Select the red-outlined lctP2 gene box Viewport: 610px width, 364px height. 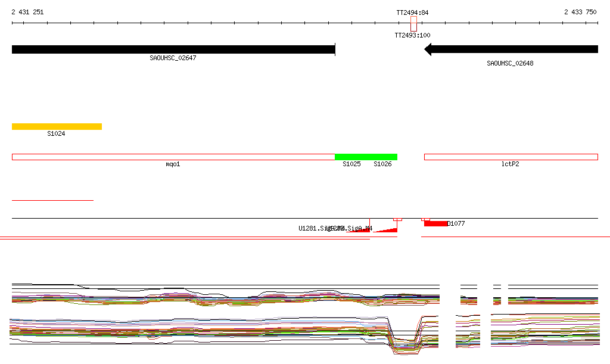click(x=511, y=157)
